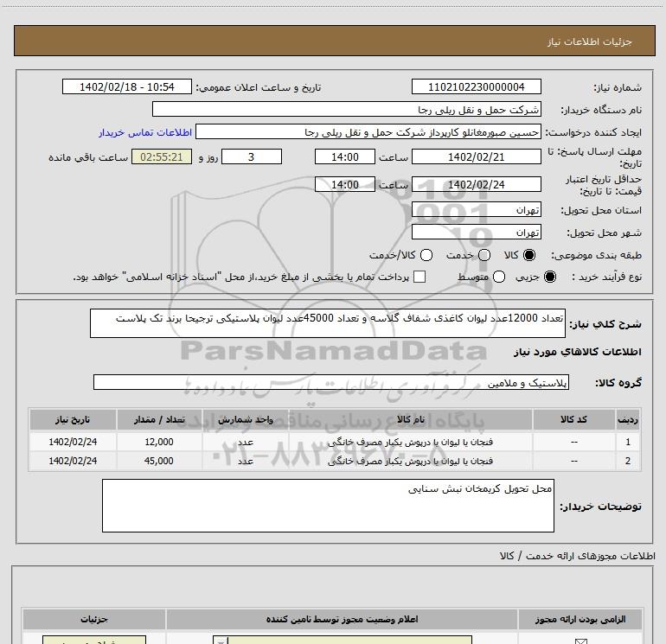
Task: Click the ردیف column header
Action: [x=628, y=419]
